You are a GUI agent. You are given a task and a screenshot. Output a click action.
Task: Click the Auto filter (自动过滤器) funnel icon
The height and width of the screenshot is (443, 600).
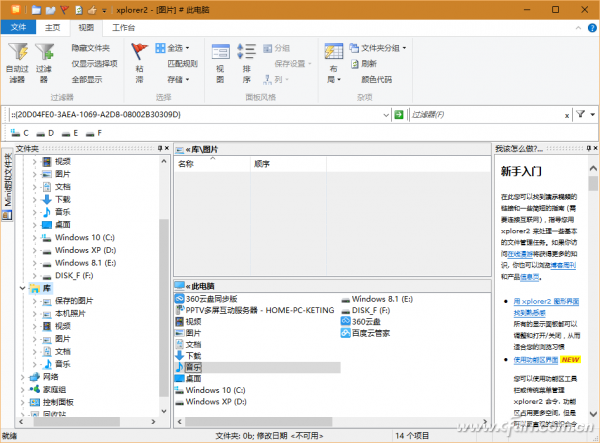click(18, 51)
